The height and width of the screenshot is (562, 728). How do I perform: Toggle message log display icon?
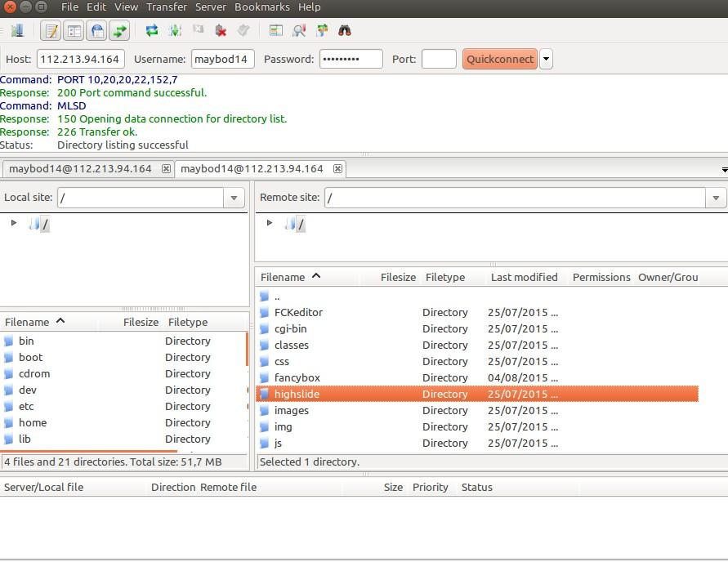coord(51,31)
